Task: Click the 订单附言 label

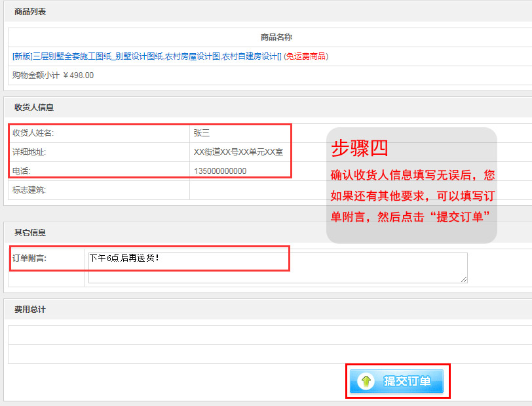Action: pyautogui.click(x=29, y=258)
